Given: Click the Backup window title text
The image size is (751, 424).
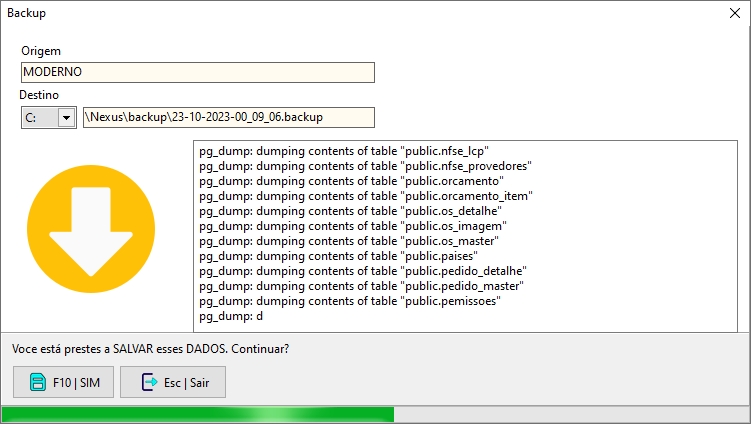Looking at the screenshot, I should (27, 14).
